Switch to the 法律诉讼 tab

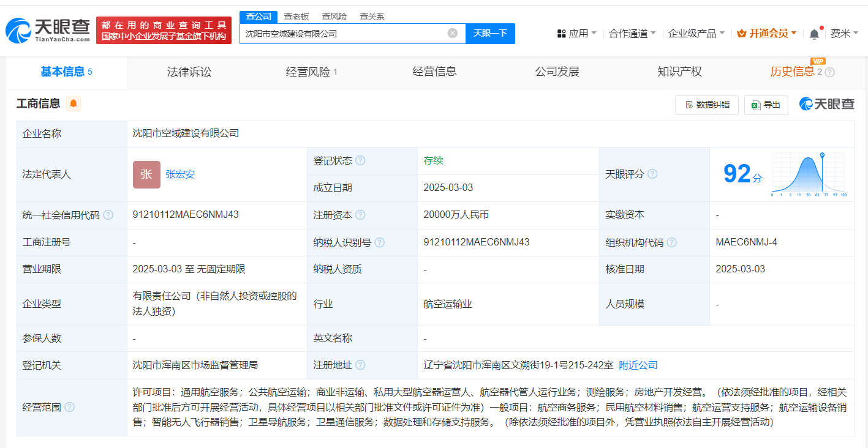coord(189,72)
